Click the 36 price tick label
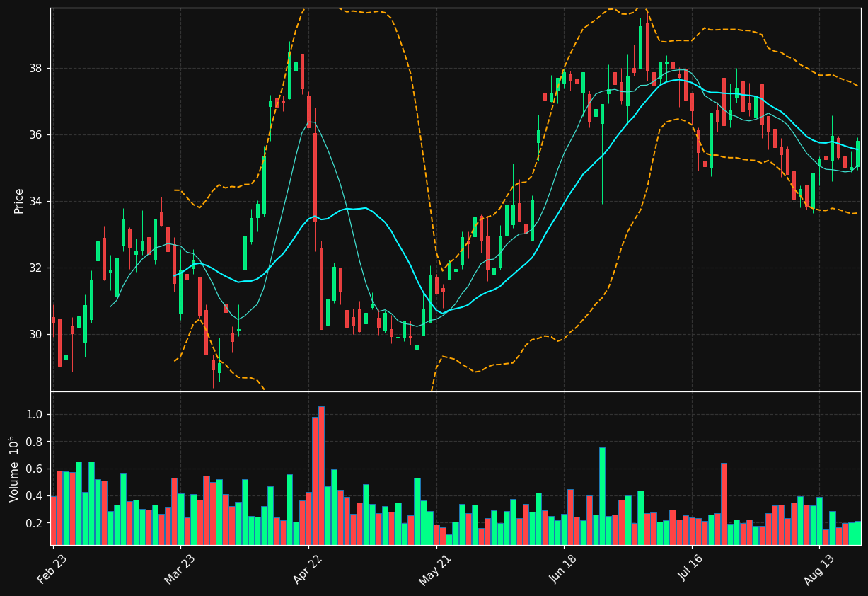The image size is (868, 596). click(36, 135)
